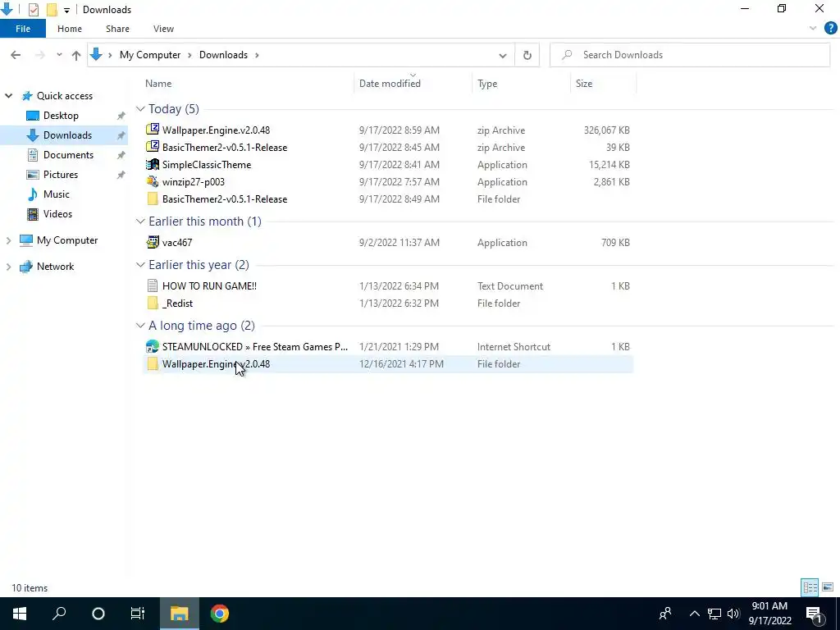The width and height of the screenshot is (840, 630).
Task: Open Cortana circle on the taskbar
Action: pyautogui.click(x=98, y=614)
